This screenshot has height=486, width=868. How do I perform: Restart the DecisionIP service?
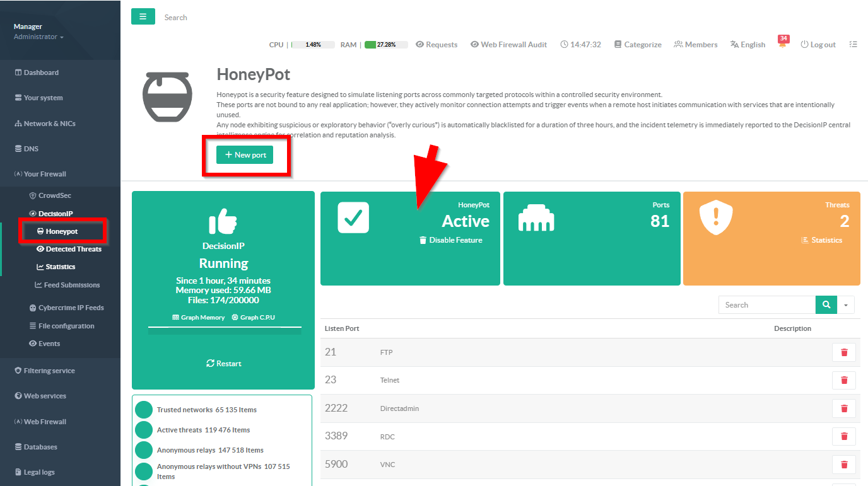tap(223, 364)
